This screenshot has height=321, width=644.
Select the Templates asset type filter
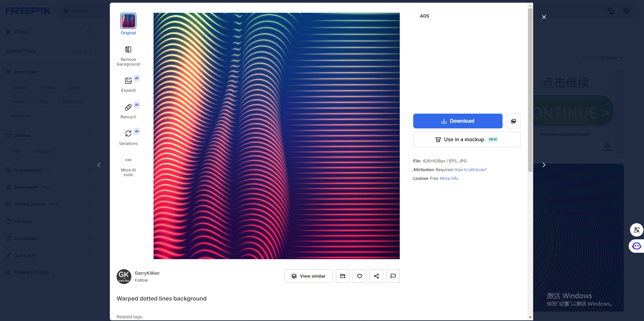[73, 102]
